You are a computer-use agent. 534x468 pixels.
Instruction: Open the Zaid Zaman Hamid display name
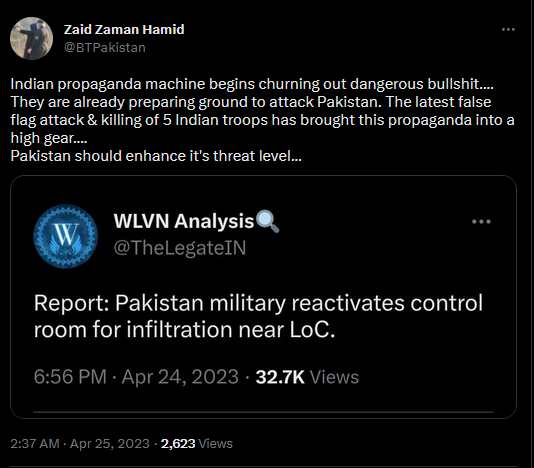click(124, 29)
